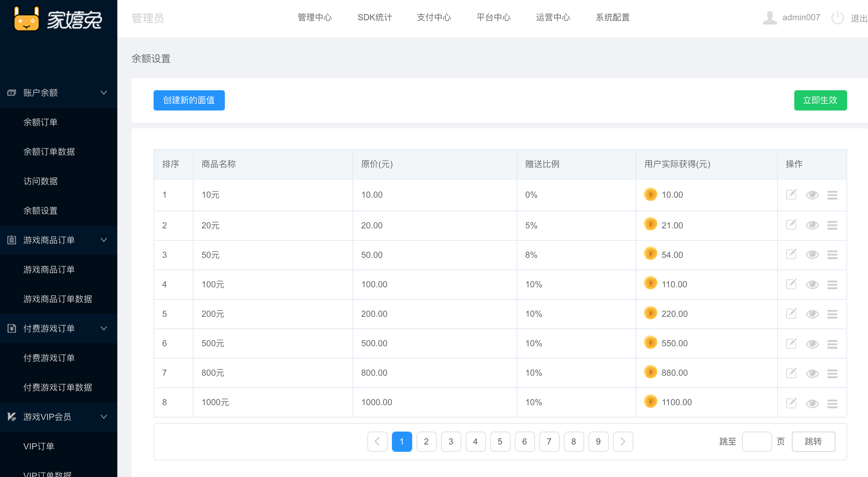
Task: Toggle visibility eye for 200元 row
Action: pyautogui.click(x=812, y=314)
